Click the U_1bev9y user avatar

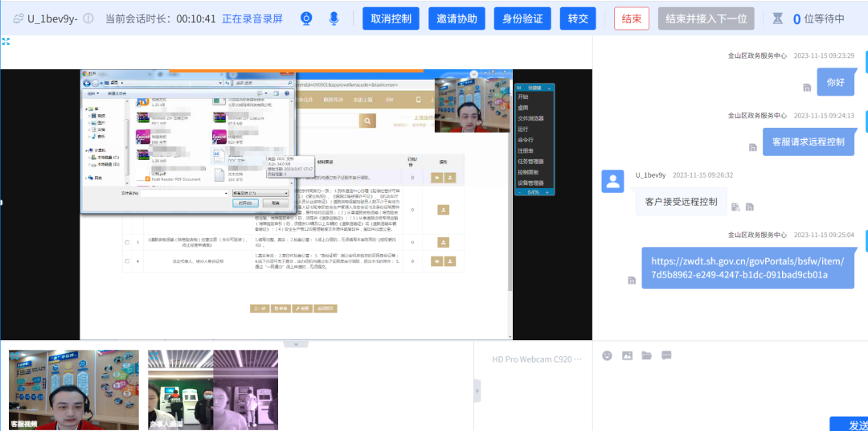[612, 181]
